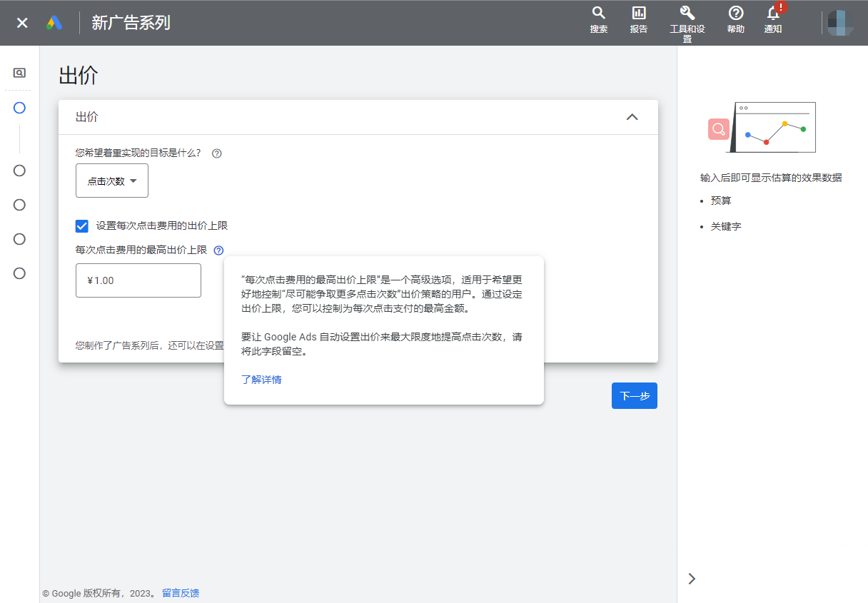This screenshot has height=603, width=868.
Task: Open the 帮助 help menu
Action: (x=735, y=20)
